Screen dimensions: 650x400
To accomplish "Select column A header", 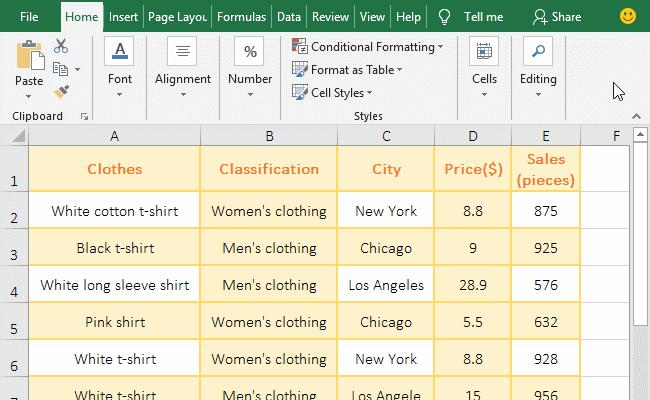I will [114, 136].
